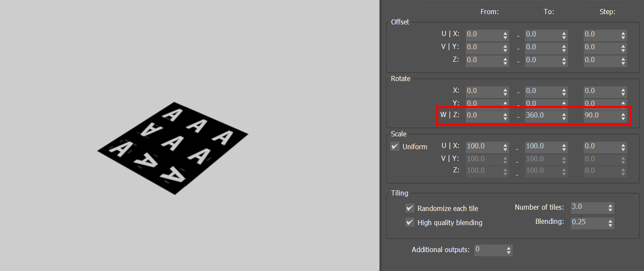The width and height of the screenshot is (644, 271).
Task: Increase the Number of tiles value
Action: pyautogui.click(x=610, y=205)
